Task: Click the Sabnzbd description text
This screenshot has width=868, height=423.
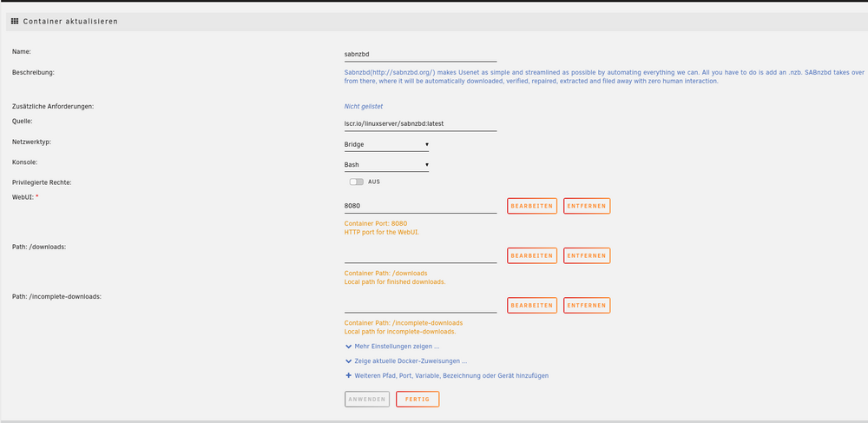Action: coord(604,77)
